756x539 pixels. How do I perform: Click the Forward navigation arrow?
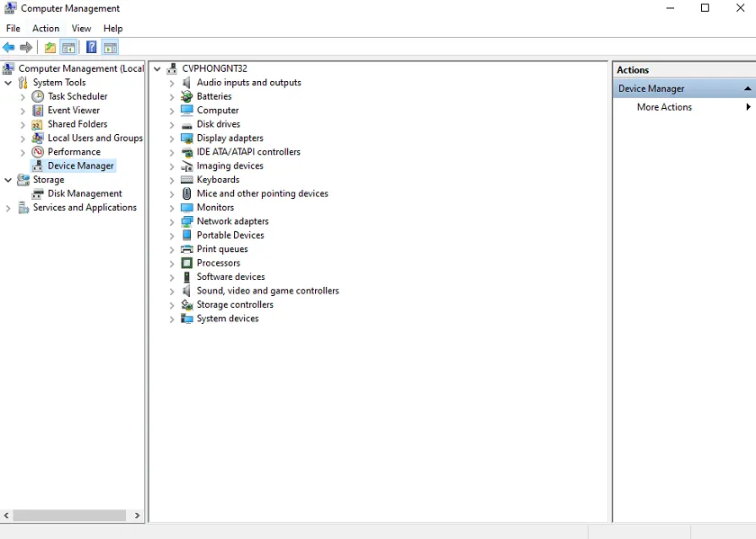click(x=25, y=48)
